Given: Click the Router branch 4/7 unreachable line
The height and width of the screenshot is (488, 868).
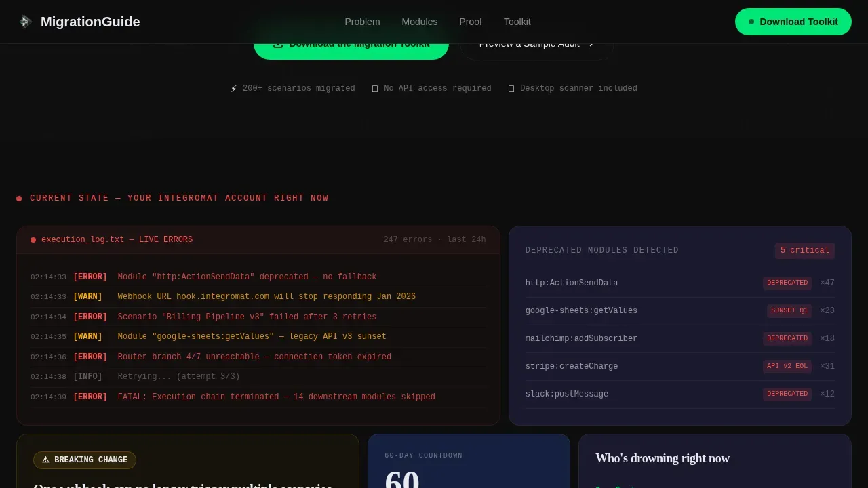Looking at the screenshot, I should click(258, 357).
